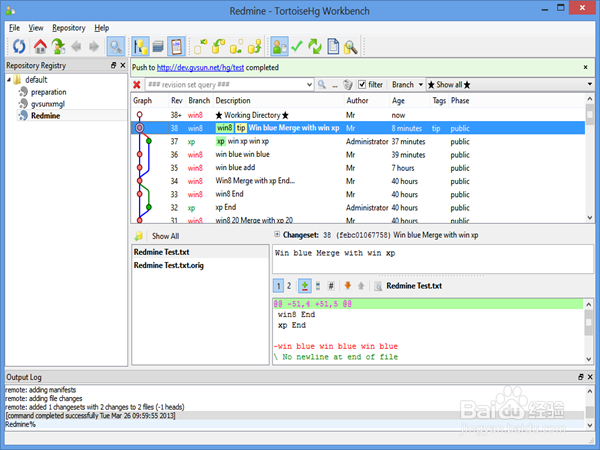
Task: Open the search/grep task icon
Action: point(351,47)
